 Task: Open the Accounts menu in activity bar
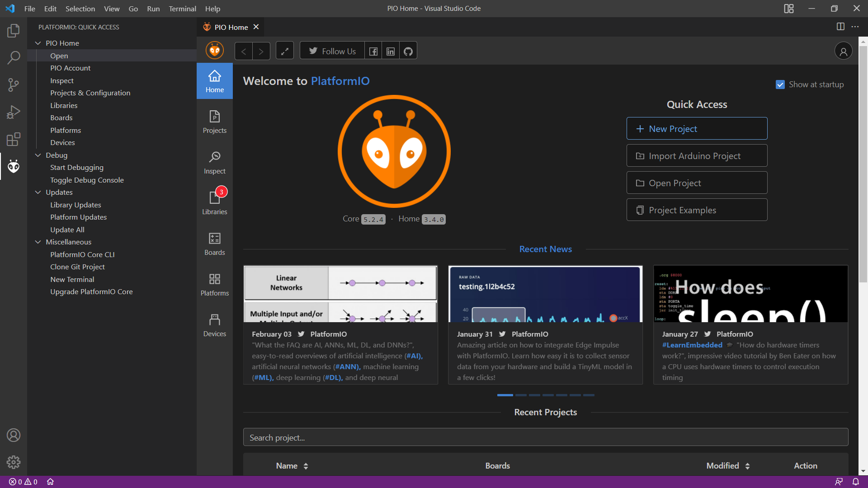[14, 435]
